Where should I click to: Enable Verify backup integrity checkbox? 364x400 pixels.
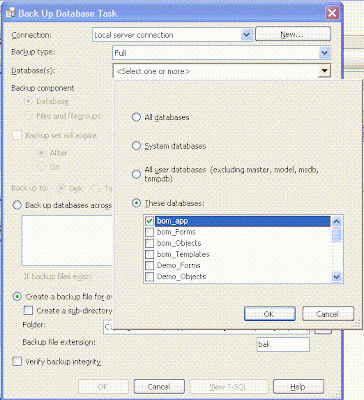(x=17, y=362)
